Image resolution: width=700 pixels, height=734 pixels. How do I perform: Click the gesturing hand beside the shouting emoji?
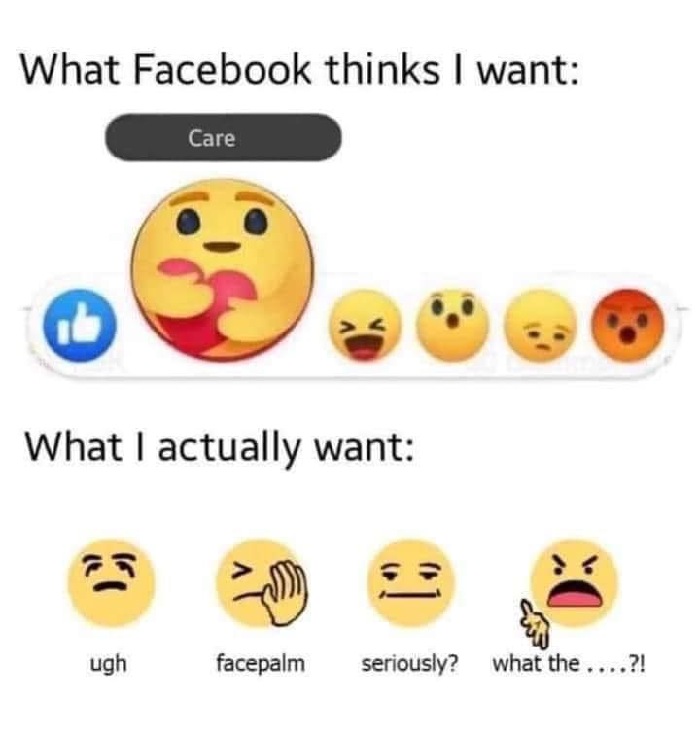tap(535, 622)
